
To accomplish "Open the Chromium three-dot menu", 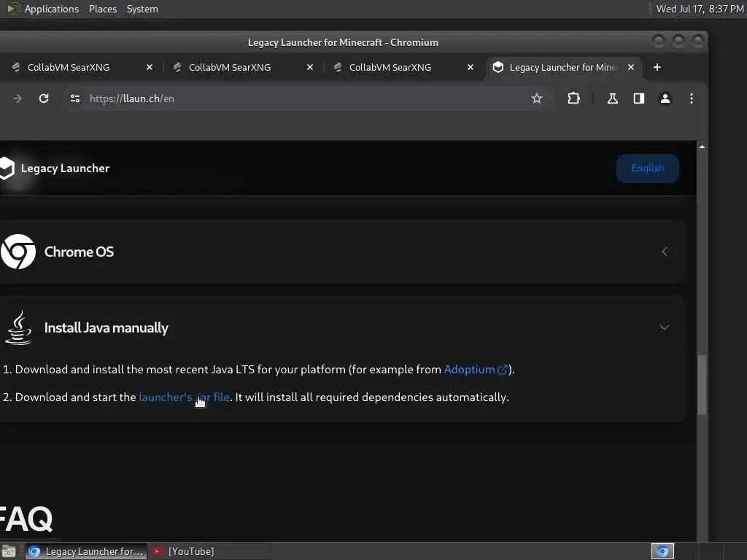I will pyautogui.click(x=692, y=98).
